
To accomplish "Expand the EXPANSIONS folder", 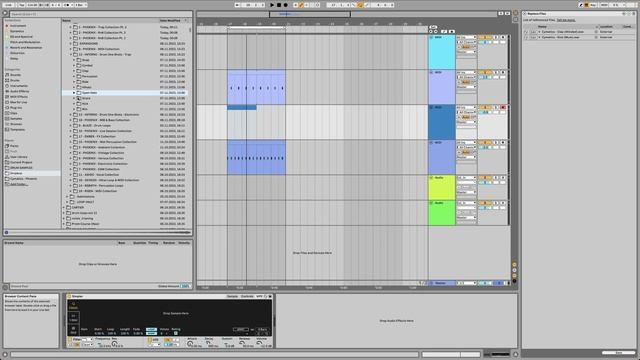I will tap(71, 43).
